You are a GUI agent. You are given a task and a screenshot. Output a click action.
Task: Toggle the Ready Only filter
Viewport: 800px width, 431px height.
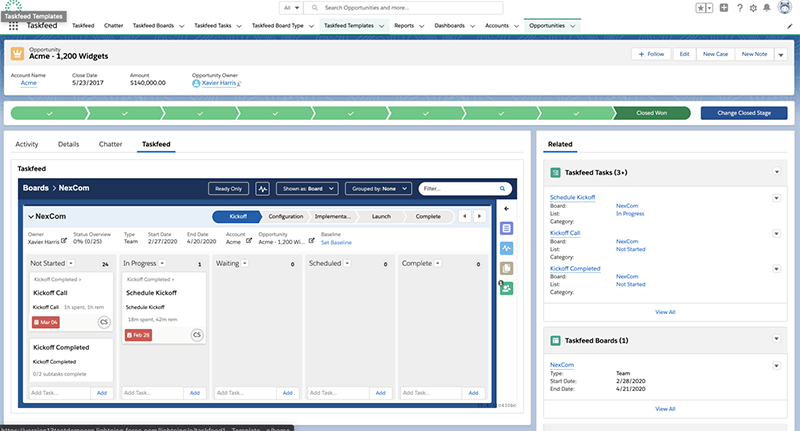pyautogui.click(x=229, y=189)
